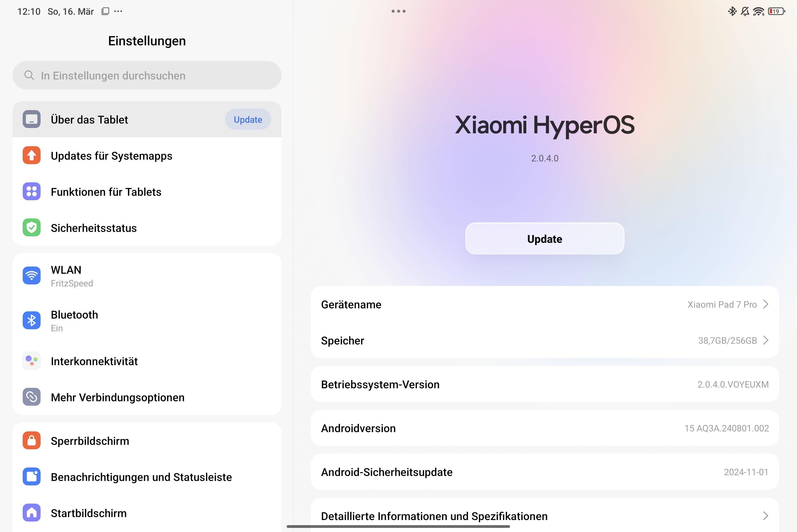Tap Betriebssystem-Version row
The image size is (797, 532).
click(544, 384)
